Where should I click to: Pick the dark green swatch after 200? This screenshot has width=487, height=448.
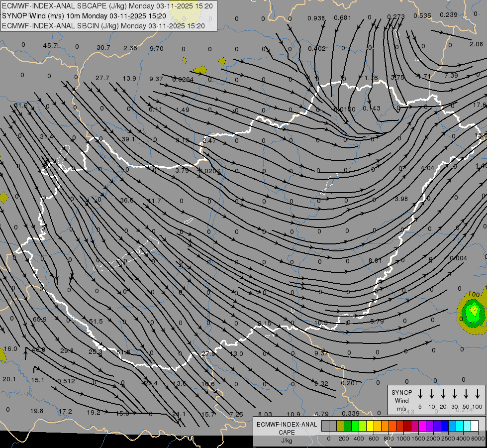(x=348, y=426)
